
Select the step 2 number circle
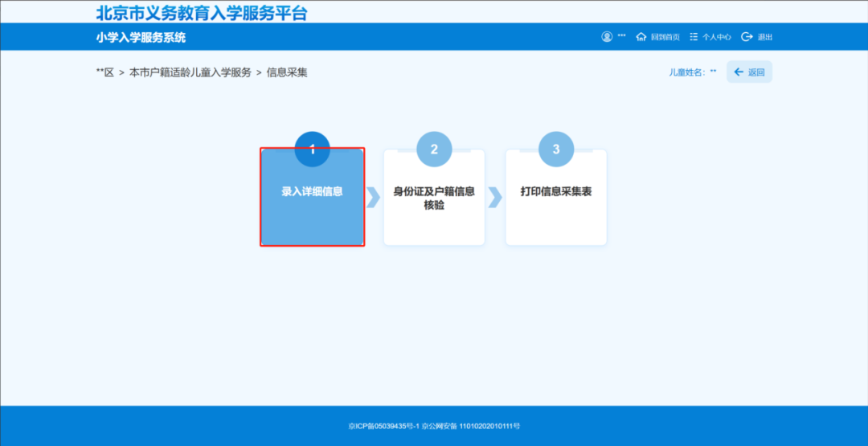click(x=434, y=149)
